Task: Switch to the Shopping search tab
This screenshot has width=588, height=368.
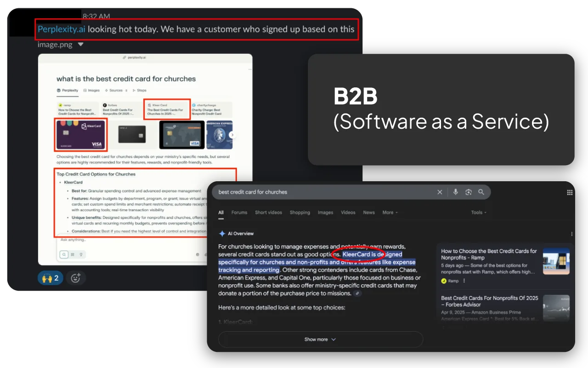Action: (300, 213)
